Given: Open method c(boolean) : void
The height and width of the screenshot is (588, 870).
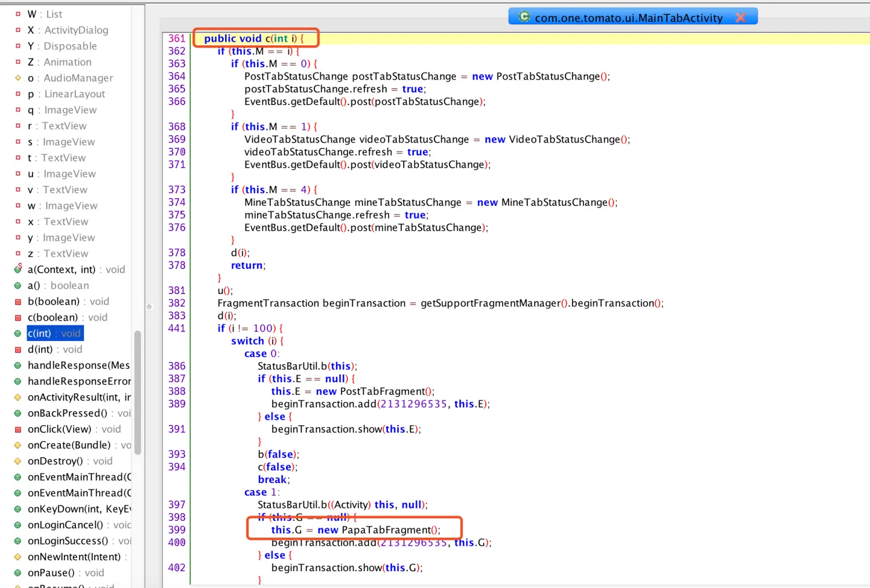Looking at the screenshot, I should tap(67, 317).
